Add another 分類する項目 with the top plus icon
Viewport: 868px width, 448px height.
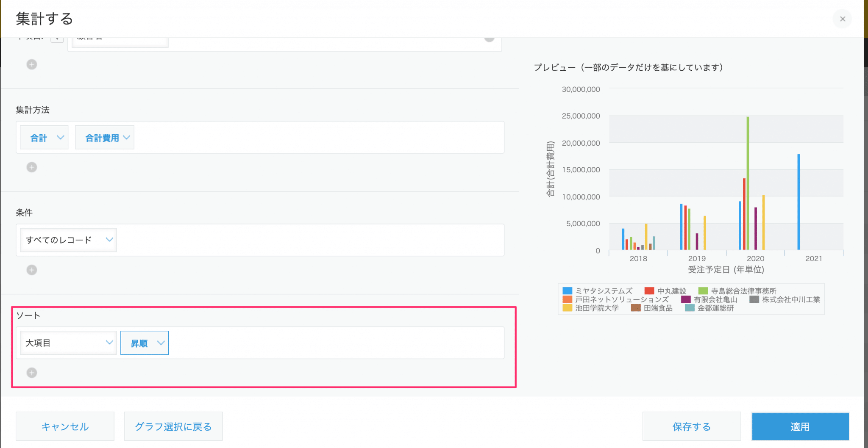coord(32,64)
